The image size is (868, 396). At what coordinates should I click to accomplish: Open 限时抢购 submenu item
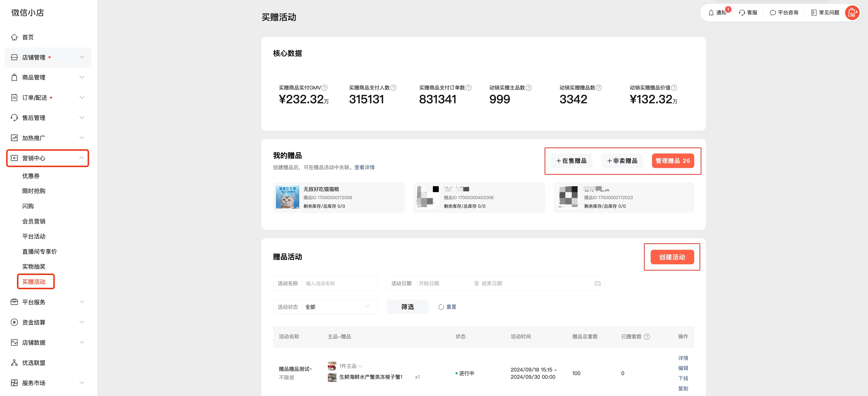(x=34, y=191)
